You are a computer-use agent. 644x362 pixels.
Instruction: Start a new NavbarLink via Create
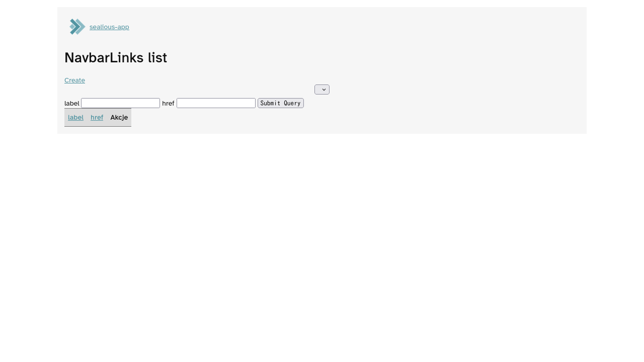click(x=74, y=80)
